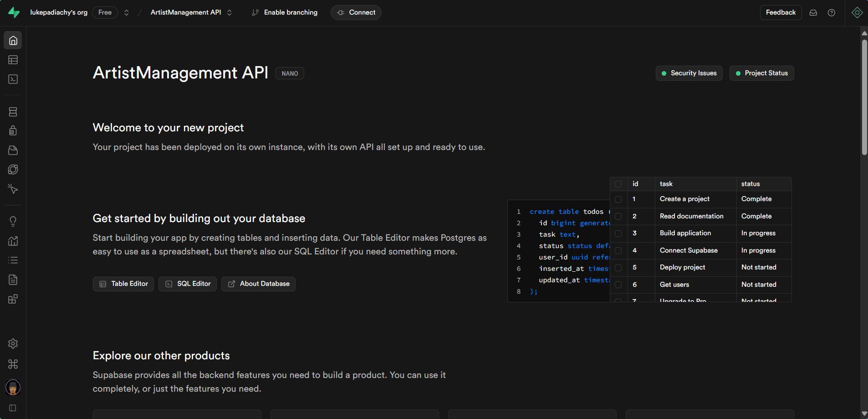Check the Create a project row

click(x=618, y=199)
